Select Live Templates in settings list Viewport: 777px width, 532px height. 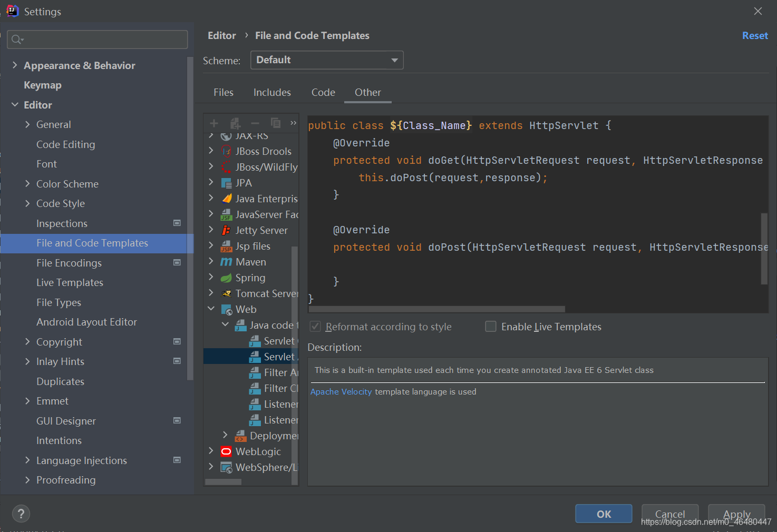[70, 282]
